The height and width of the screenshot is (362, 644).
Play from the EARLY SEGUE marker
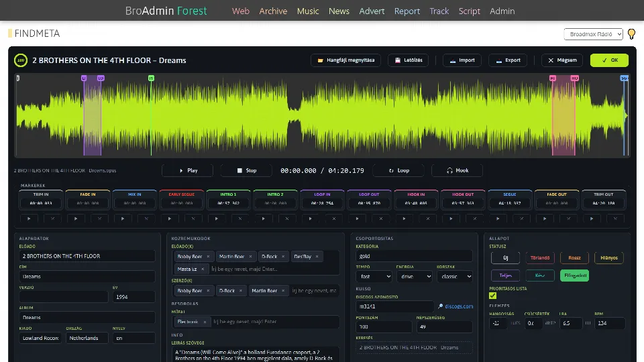(x=170, y=219)
